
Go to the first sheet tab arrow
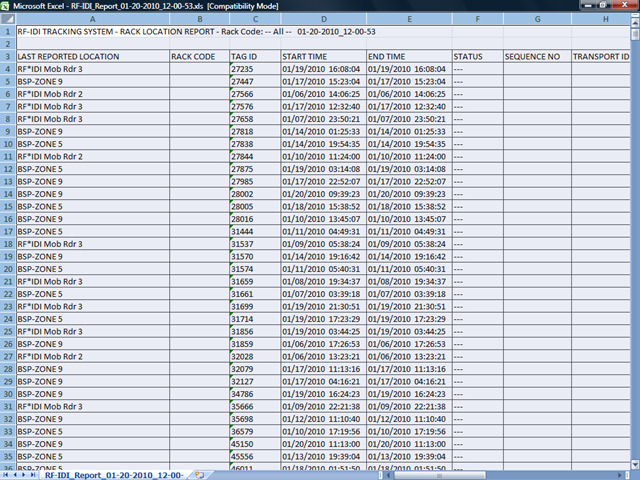(6, 475)
